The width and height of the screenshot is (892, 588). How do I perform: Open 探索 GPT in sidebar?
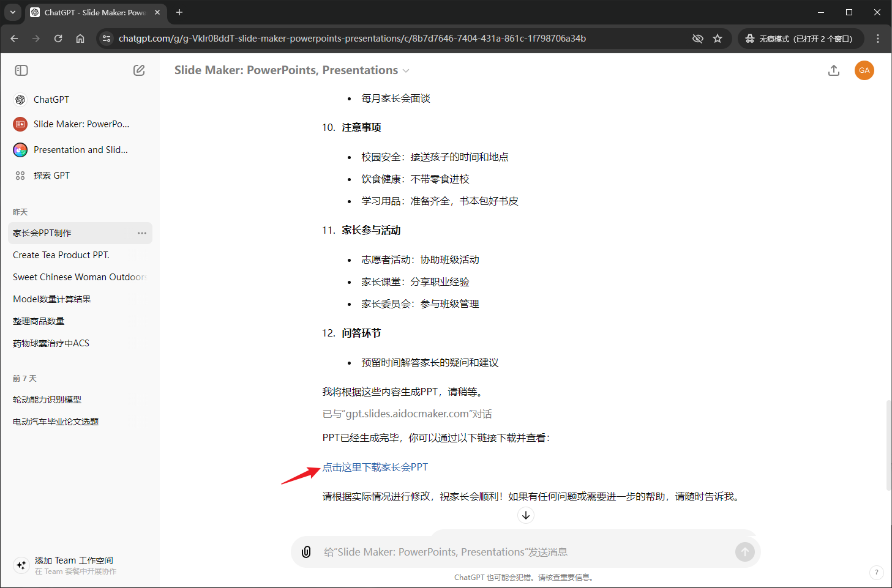pyautogui.click(x=51, y=176)
